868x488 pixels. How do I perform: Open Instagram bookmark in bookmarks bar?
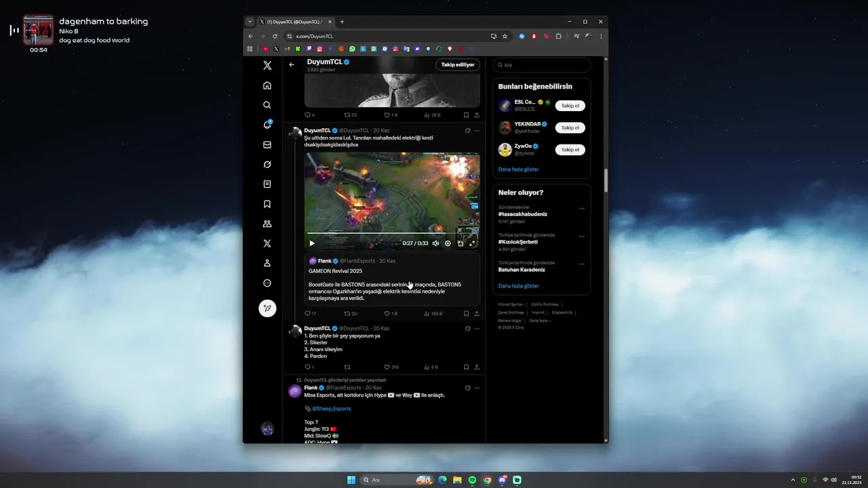coord(319,49)
